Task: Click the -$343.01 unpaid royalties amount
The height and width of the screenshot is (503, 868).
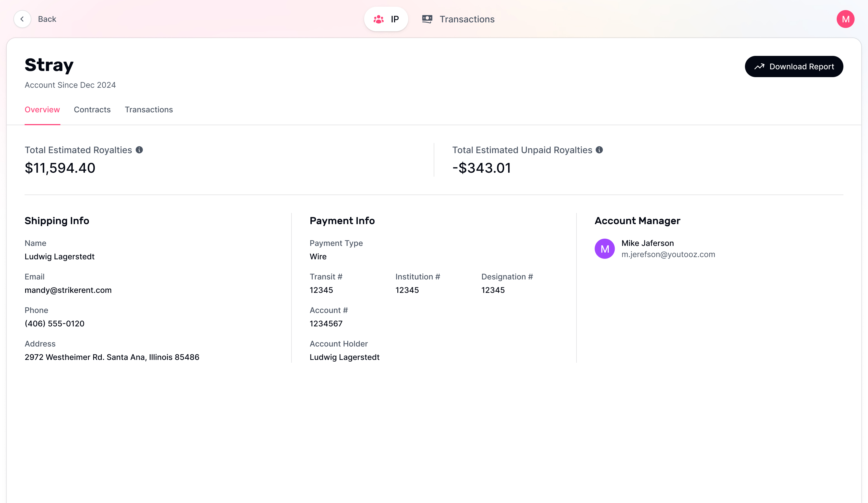Action: click(482, 168)
